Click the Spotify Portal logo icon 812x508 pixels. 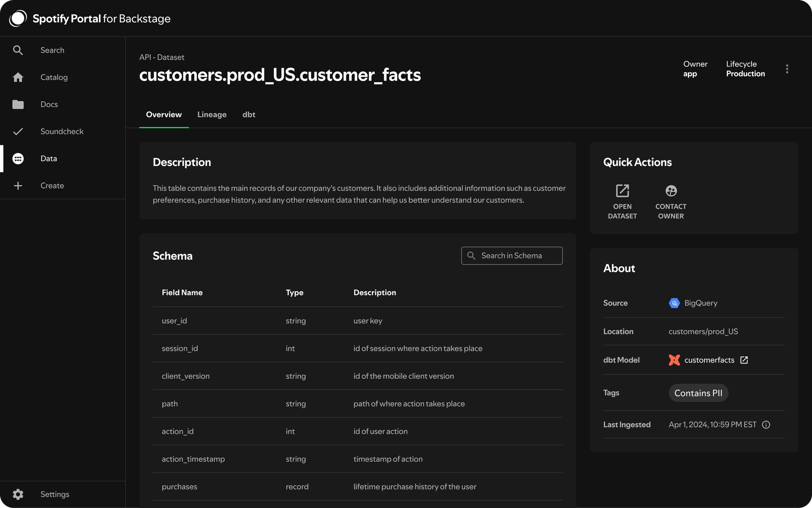(x=18, y=18)
